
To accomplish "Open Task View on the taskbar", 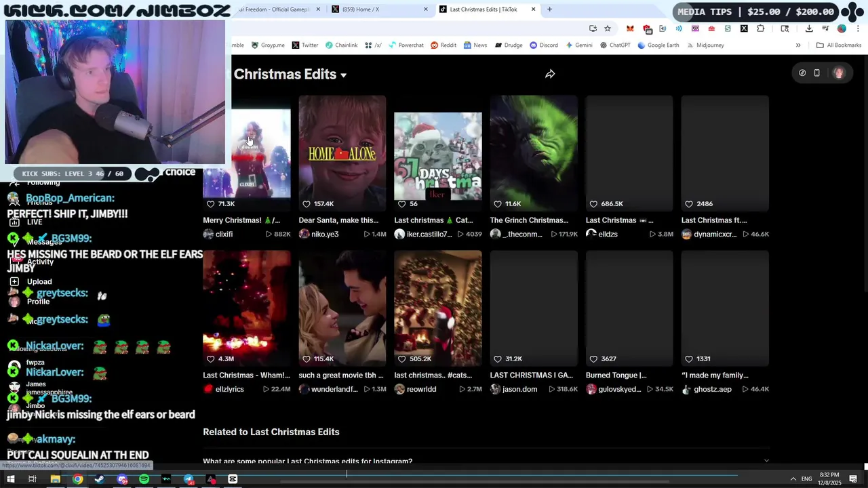I will (x=32, y=479).
